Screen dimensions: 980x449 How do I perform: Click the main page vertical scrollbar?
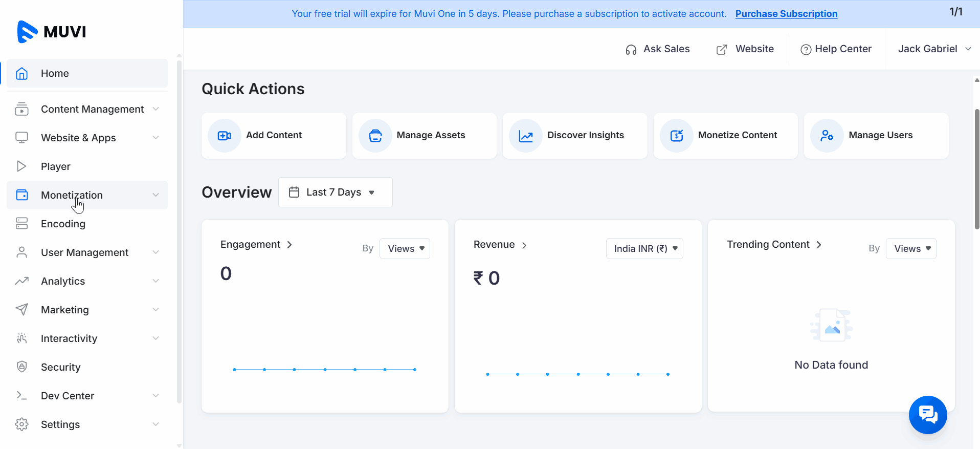(x=976, y=169)
